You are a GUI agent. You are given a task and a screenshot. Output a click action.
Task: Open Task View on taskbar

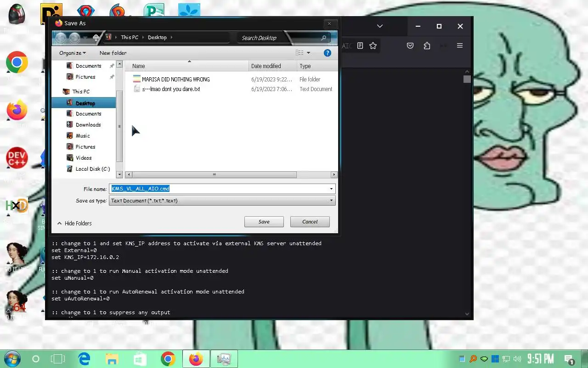[58, 359]
